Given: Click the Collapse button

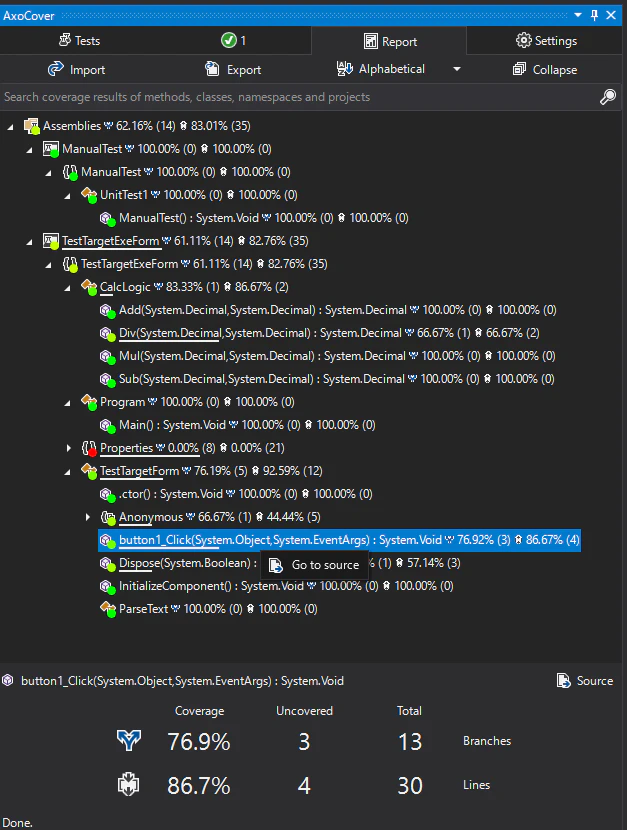Looking at the screenshot, I should tap(545, 69).
